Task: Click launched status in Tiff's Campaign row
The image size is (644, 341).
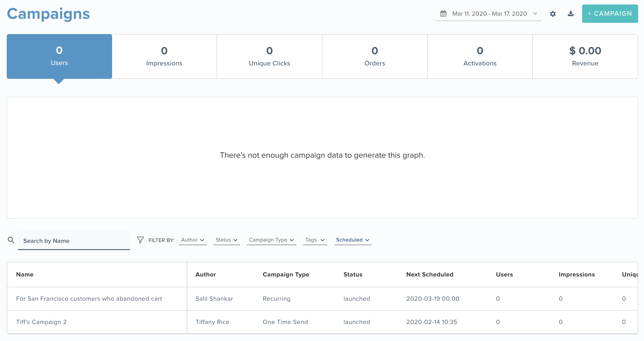Action: click(357, 322)
